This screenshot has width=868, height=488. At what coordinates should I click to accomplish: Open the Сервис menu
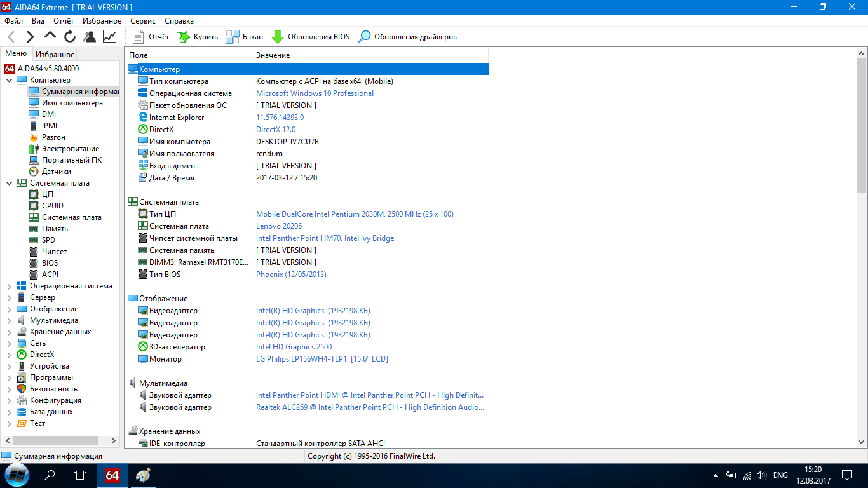tap(143, 21)
